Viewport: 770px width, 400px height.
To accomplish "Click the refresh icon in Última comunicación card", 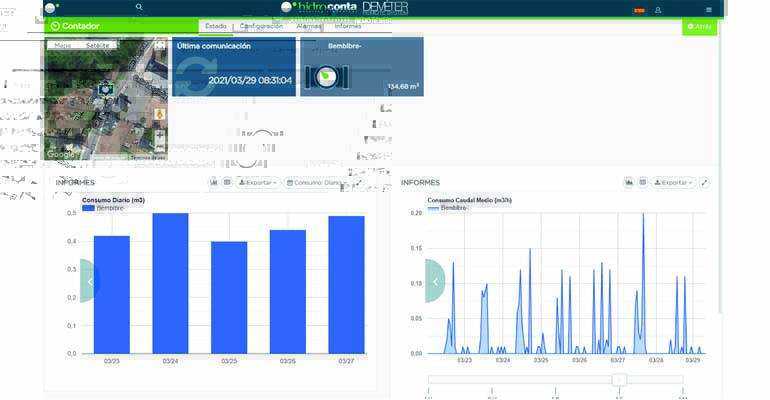I will [195, 76].
